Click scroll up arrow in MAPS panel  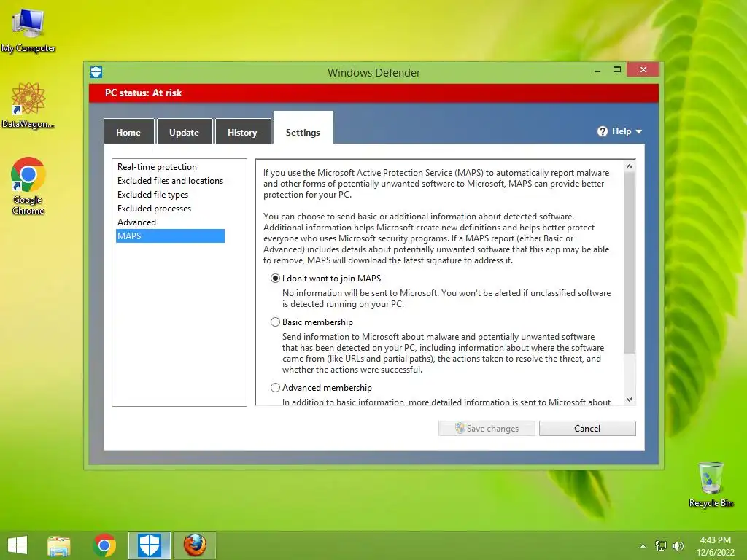point(629,166)
